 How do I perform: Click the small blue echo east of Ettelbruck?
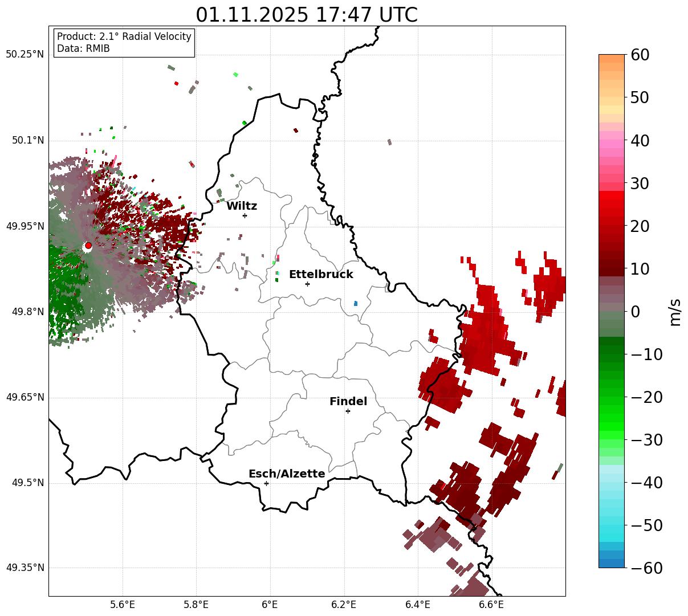coord(356,304)
